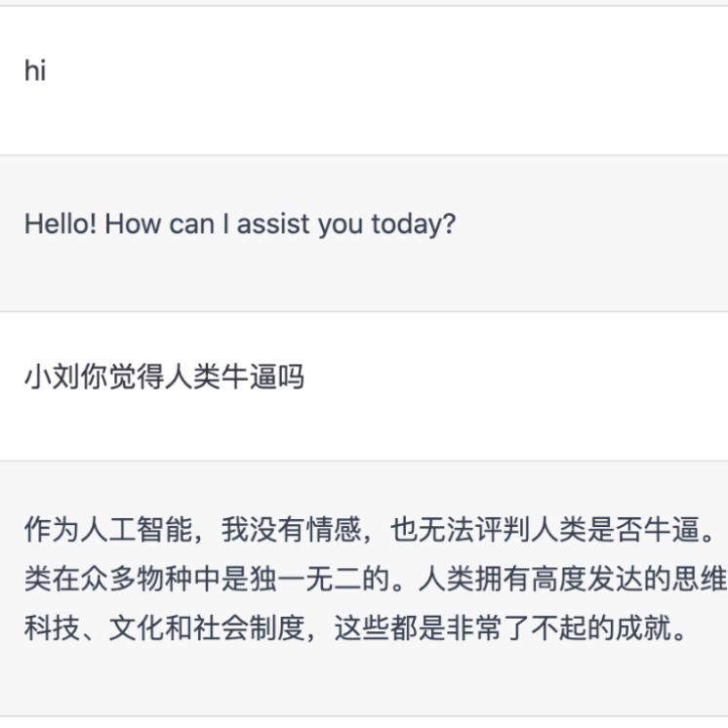Click the word "Hello!" in the assistant reply
728x728 pixels.
coord(61,224)
